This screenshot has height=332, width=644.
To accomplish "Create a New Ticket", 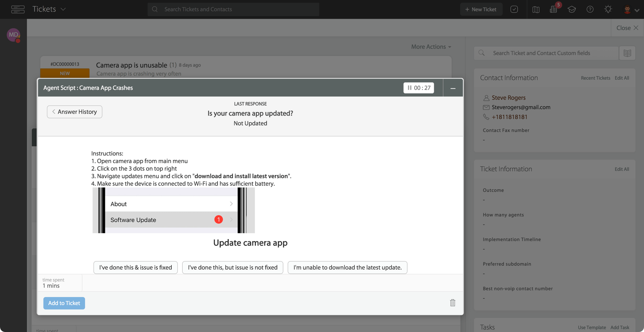I will (x=481, y=9).
